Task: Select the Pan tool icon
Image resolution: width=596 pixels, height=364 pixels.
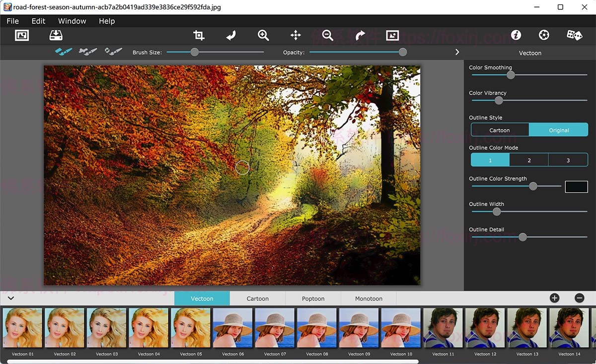Action: click(295, 35)
